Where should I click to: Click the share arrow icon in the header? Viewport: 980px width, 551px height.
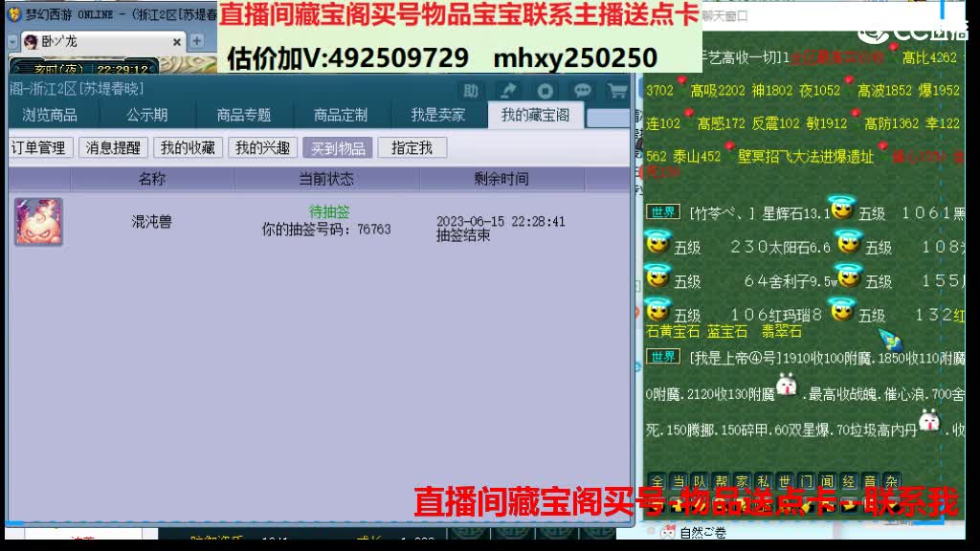click(x=508, y=91)
